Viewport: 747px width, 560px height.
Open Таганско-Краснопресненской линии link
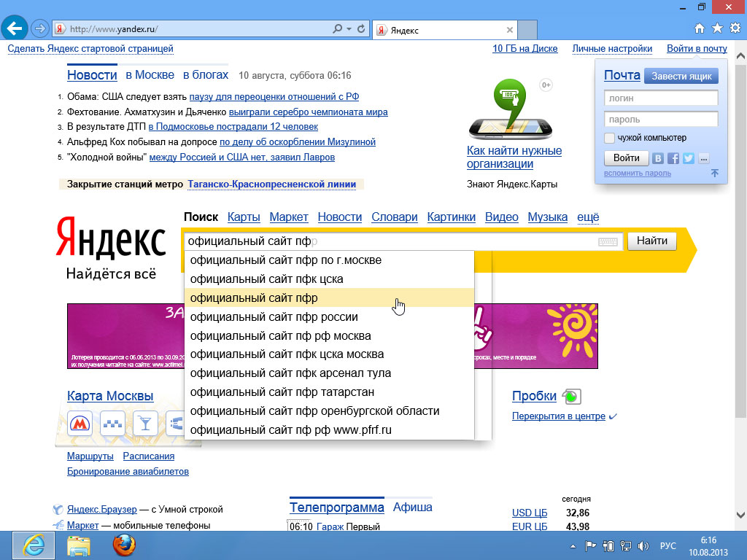272,184
